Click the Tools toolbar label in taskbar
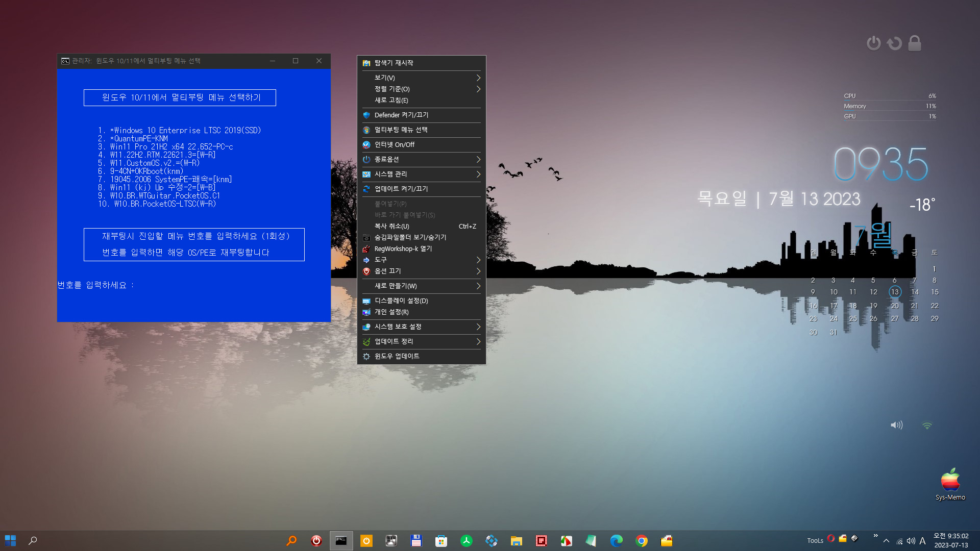 click(815, 541)
